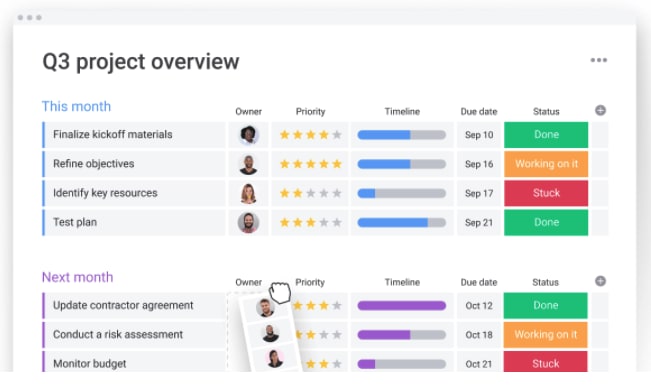This screenshot has width=651, height=392.
Task: Collapse the Next month group title
Action: [x=78, y=277]
